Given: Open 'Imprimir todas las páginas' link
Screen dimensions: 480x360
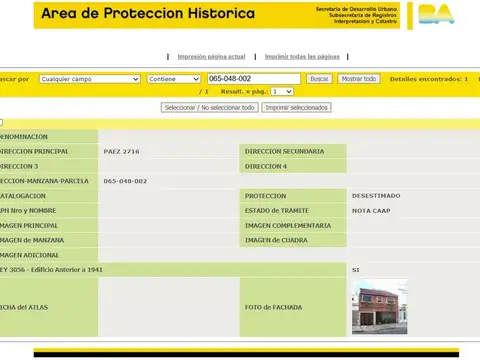Looking at the screenshot, I should click(302, 57).
